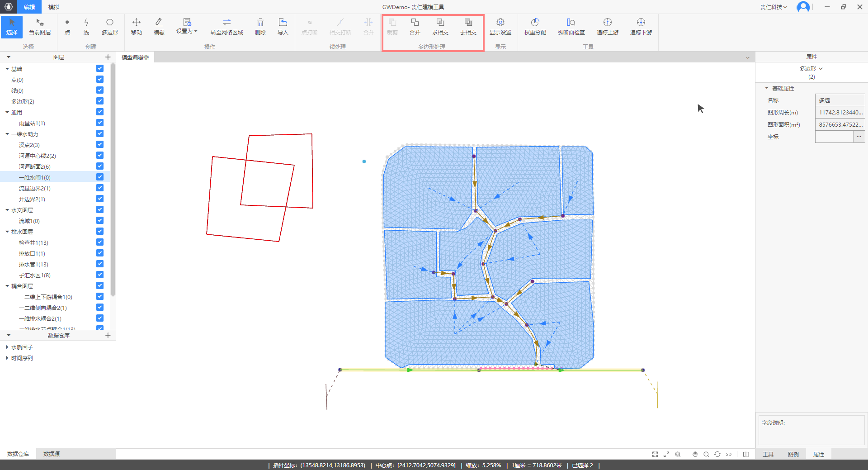Click the Trace Upstream (追踪上游) tool

607,26
